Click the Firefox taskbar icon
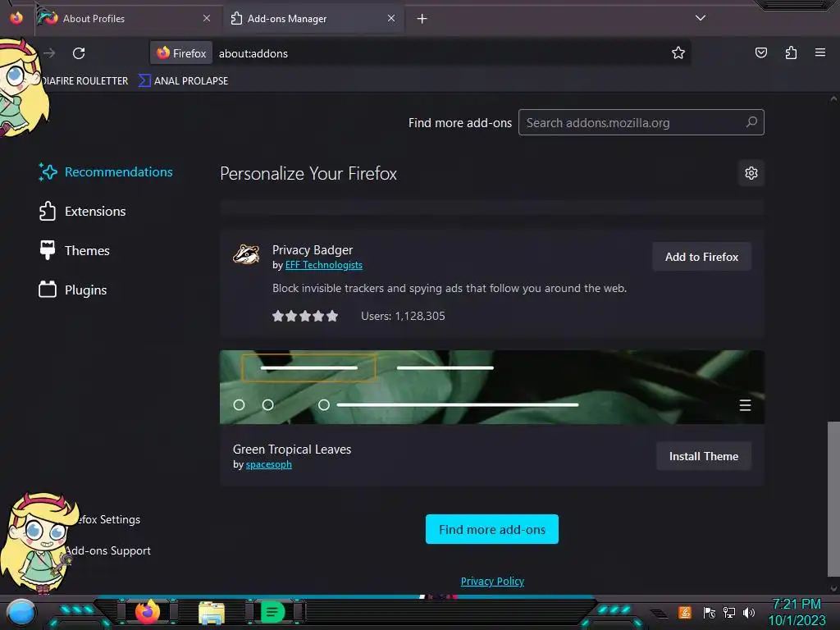This screenshot has width=840, height=630. pos(148,612)
